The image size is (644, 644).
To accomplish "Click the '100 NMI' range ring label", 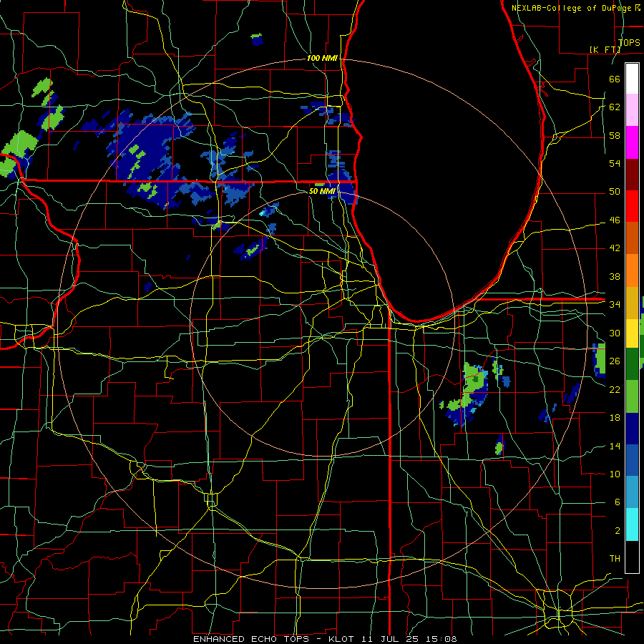I will coord(323,59).
